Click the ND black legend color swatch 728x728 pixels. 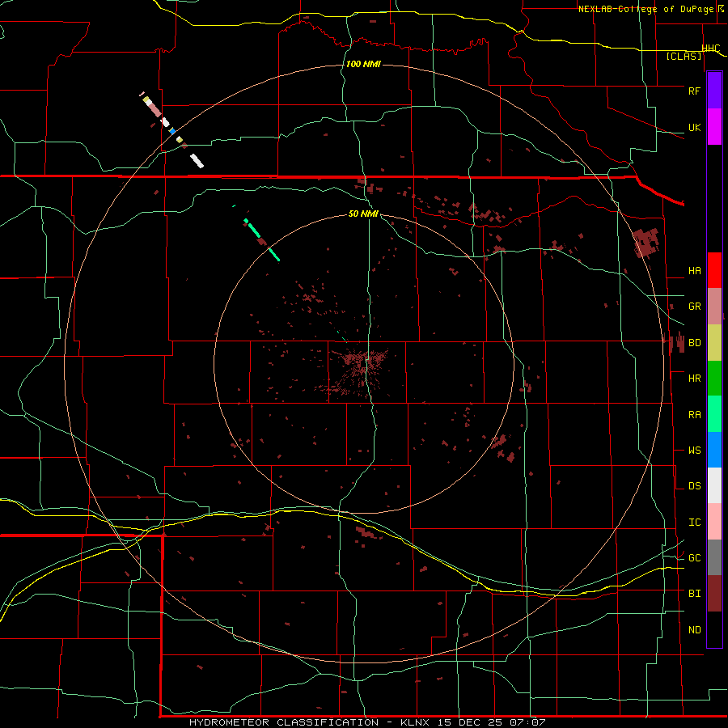pos(714,629)
